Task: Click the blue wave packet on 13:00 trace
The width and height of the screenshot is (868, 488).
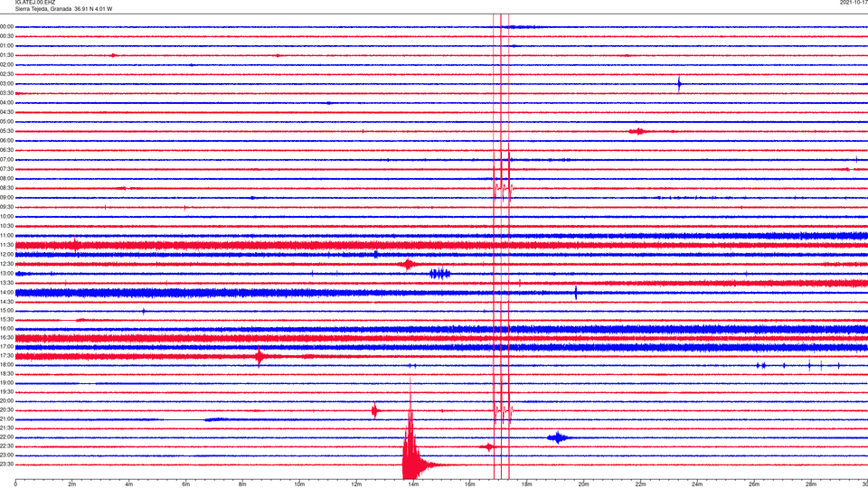Action: [440, 273]
